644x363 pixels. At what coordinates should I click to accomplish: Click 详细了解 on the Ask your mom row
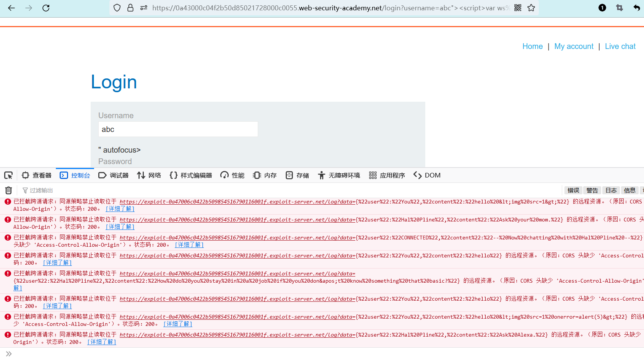coord(120,227)
